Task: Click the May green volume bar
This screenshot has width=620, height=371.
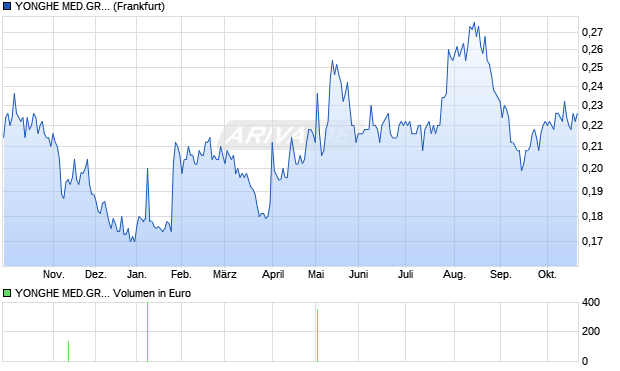Action: pyautogui.click(x=317, y=335)
